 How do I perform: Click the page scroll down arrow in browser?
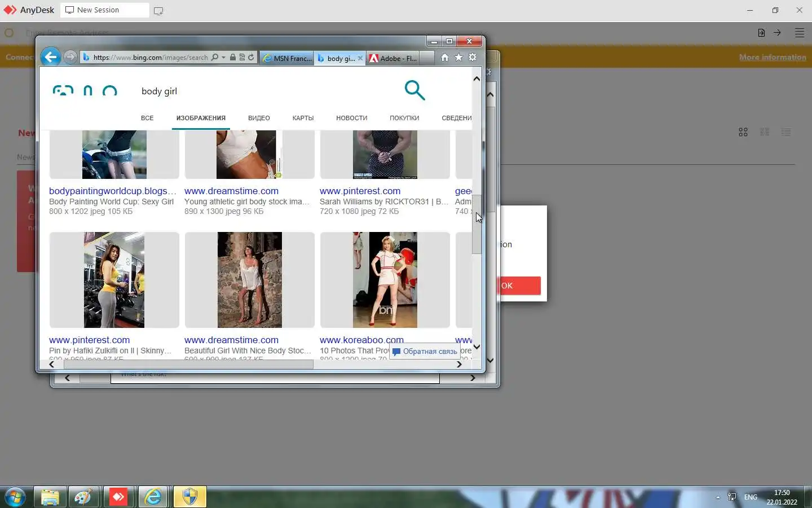pyautogui.click(x=477, y=347)
